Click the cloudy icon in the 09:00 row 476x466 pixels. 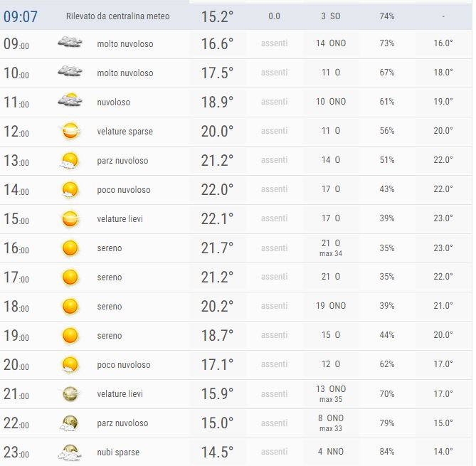pyautogui.click(x=70, y=43)
